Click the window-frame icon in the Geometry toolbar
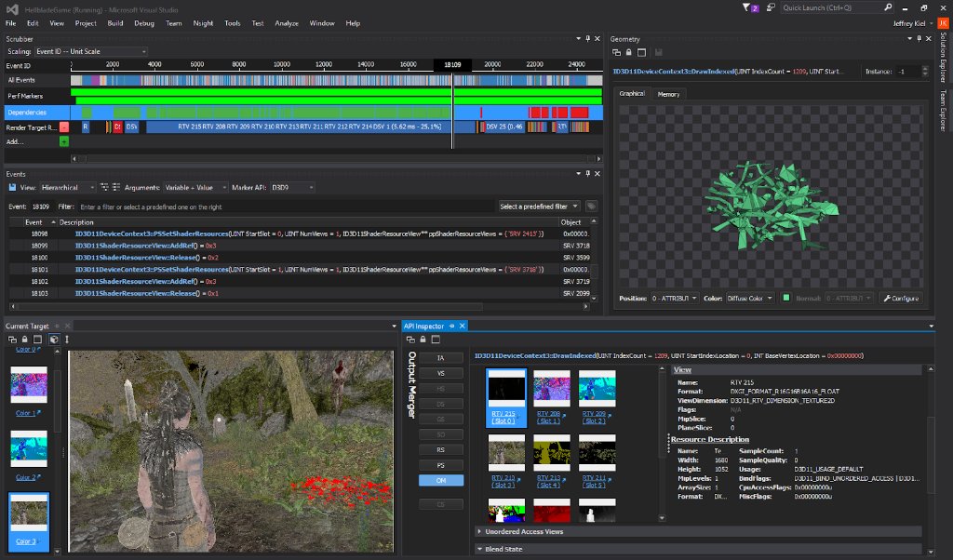This screenshot has height=560, width=953. [x=641, y=53]
